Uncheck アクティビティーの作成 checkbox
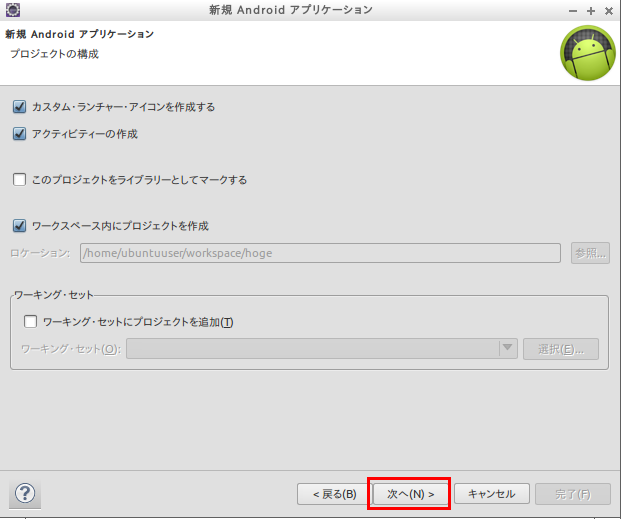The height and width of the screenshot is (519, 621). click(x=19, y=134)
